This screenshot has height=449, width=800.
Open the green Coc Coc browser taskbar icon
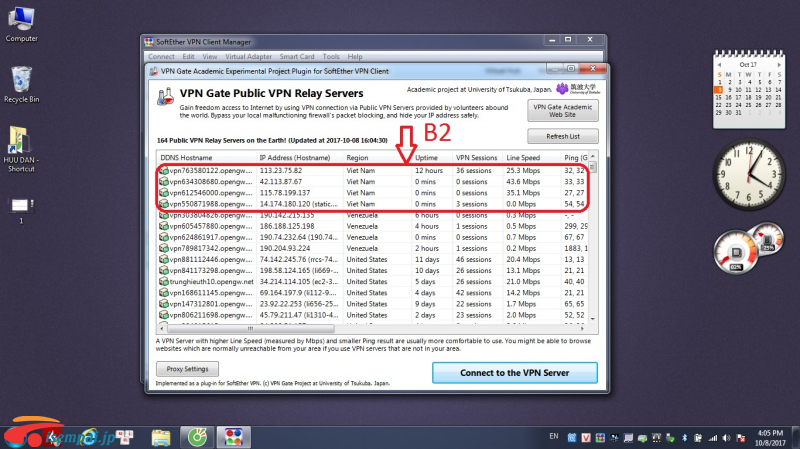pos(197,437)
